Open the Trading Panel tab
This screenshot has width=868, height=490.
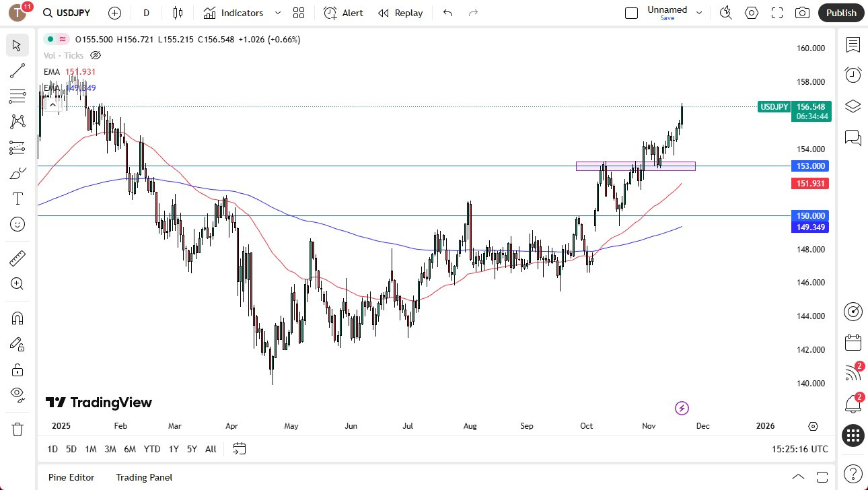click(x=144, y=477)
